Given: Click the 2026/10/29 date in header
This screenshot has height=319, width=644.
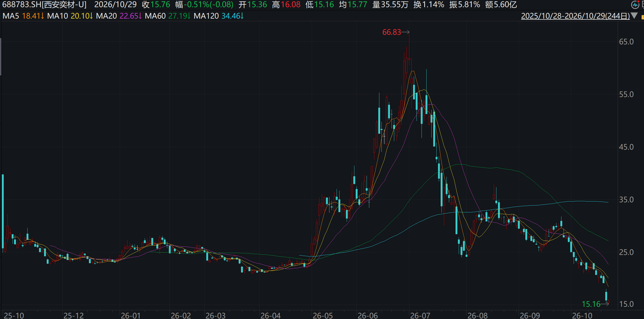Looking at the screenshot, I should pyautogui.click(x=115, y=5).
